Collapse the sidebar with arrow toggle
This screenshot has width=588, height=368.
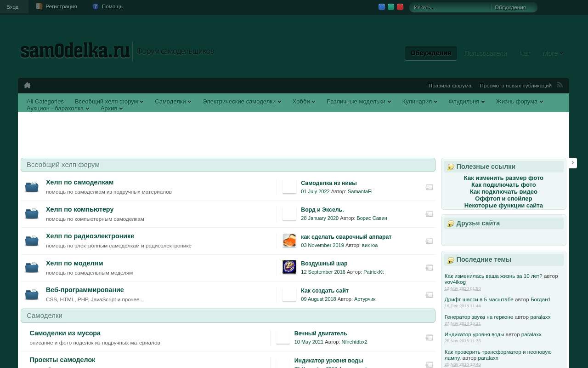point(572,163)
